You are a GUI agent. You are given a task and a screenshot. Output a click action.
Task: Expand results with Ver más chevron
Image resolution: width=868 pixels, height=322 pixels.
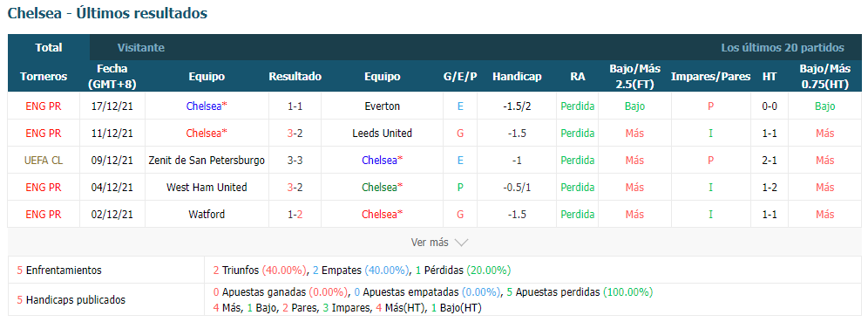439,243
